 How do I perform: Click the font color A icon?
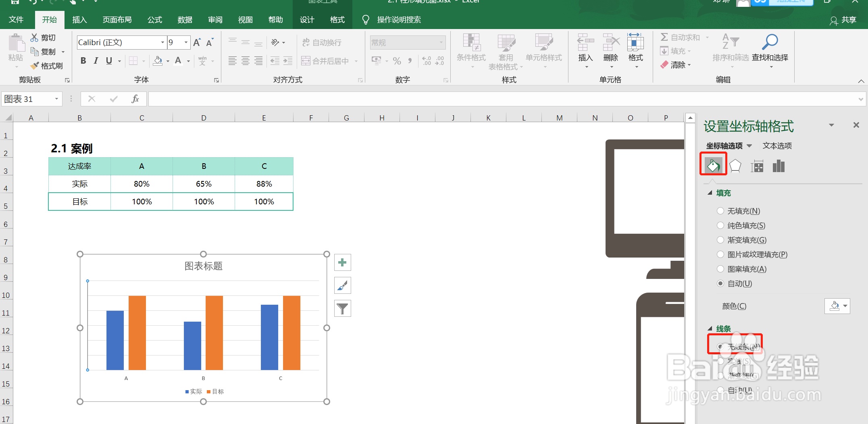click(x=178, y=61)
